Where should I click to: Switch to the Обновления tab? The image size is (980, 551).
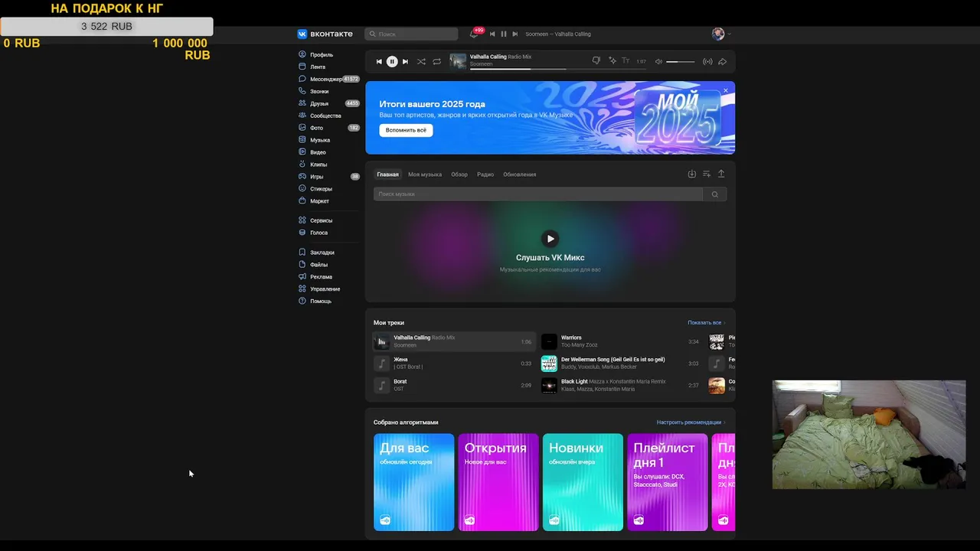519,174
